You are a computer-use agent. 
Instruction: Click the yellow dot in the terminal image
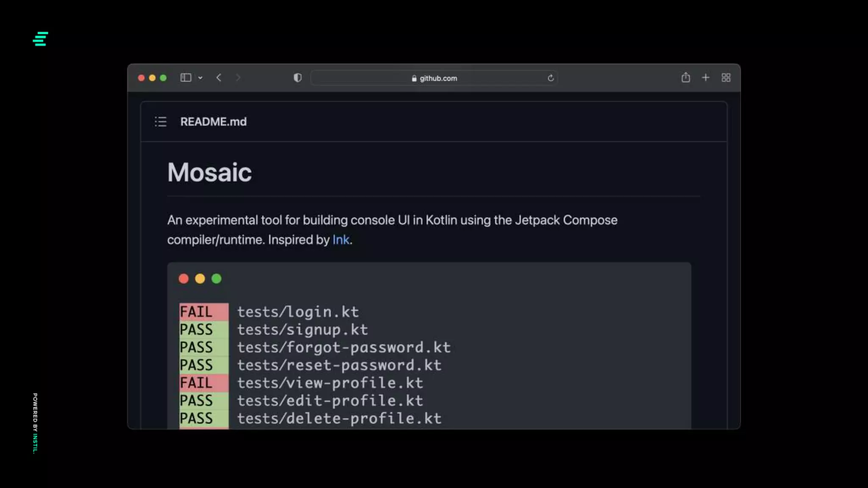(200, 279)
